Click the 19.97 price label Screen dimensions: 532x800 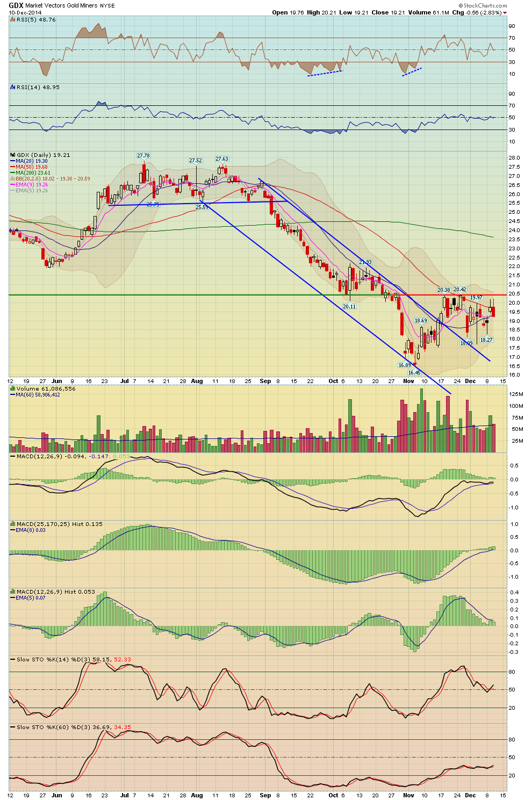[x=476, y=297]
